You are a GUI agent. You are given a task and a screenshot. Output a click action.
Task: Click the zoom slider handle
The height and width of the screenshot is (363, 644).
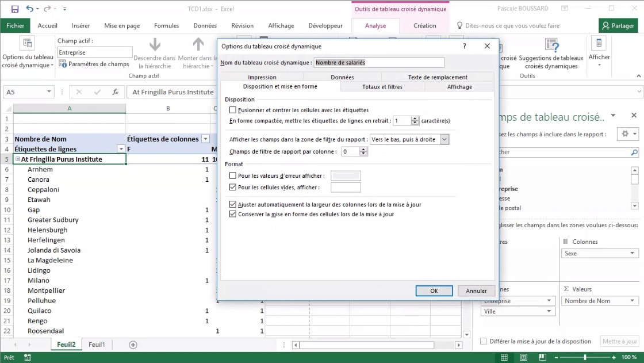point(585,357)
